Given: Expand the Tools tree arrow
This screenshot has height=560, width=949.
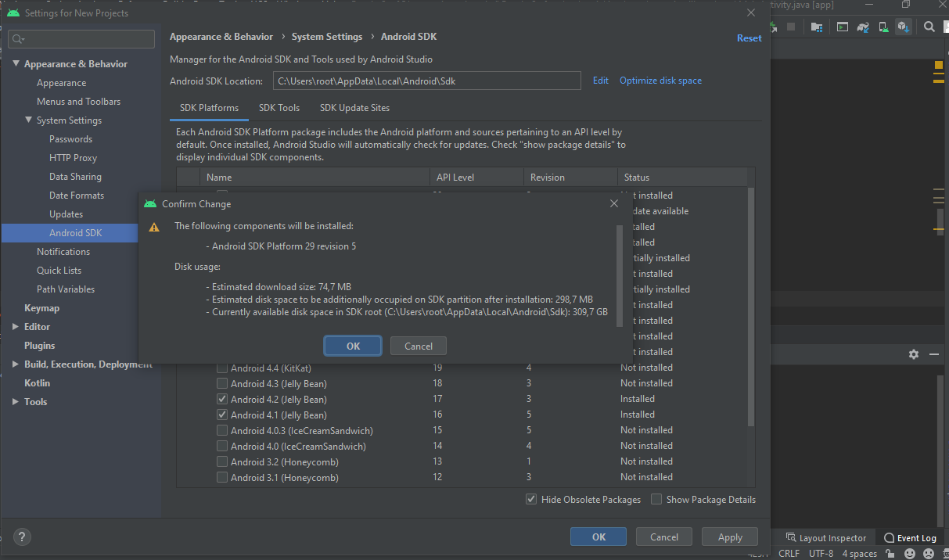Looking at the screenshot, I should pos(16,402).
